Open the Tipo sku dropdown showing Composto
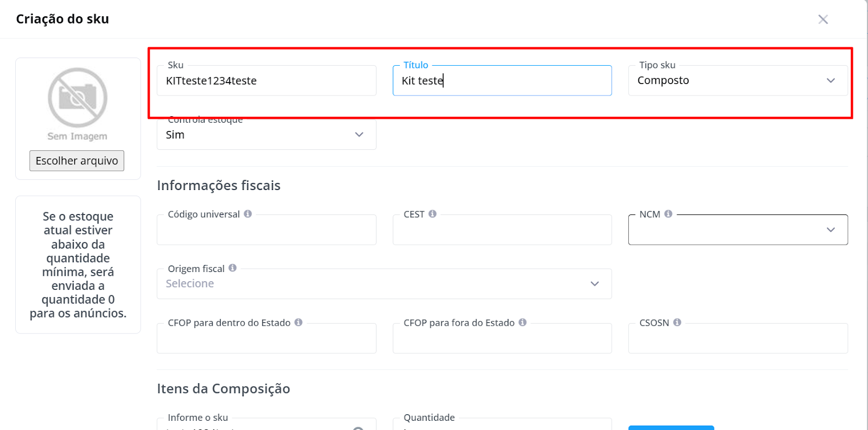This screenshot has height=430, width=868. tap(738, 80)
